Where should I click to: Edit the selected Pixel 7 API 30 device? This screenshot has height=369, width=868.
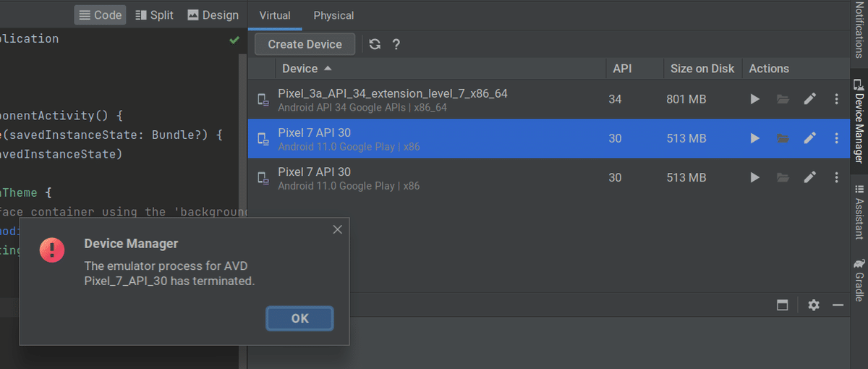click(809, 138)
